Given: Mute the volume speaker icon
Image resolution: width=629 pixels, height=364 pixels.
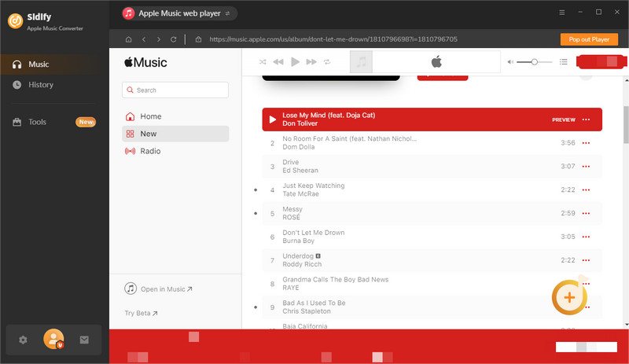Looking at the screenshot, I should (x=510, y=62).
